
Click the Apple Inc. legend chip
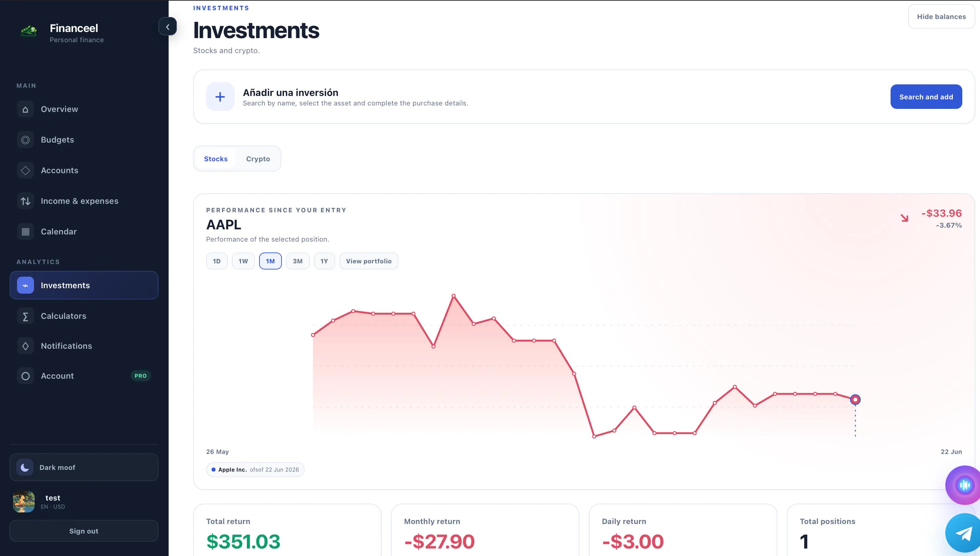(x=255, y=470)
